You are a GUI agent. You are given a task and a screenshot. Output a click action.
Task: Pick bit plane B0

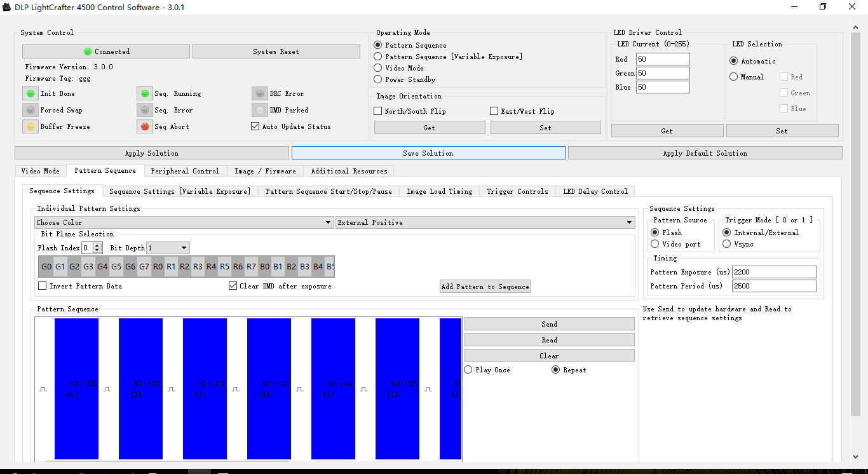tap(265, 267)
